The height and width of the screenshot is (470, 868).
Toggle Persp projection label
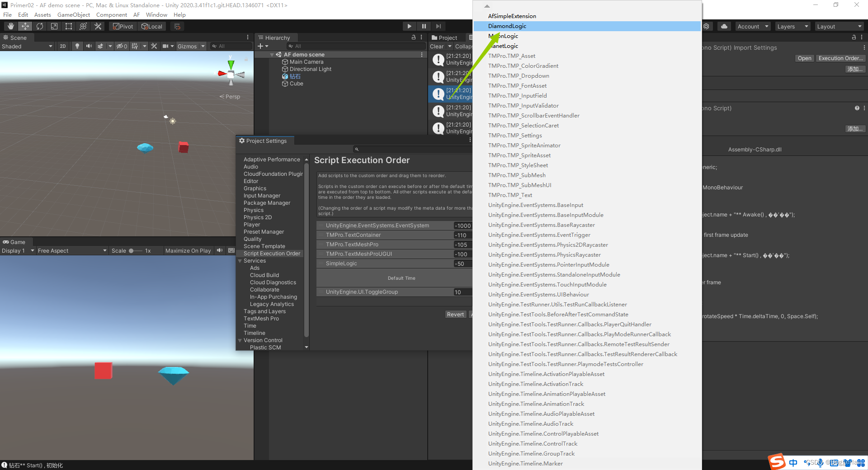(230, 97)
